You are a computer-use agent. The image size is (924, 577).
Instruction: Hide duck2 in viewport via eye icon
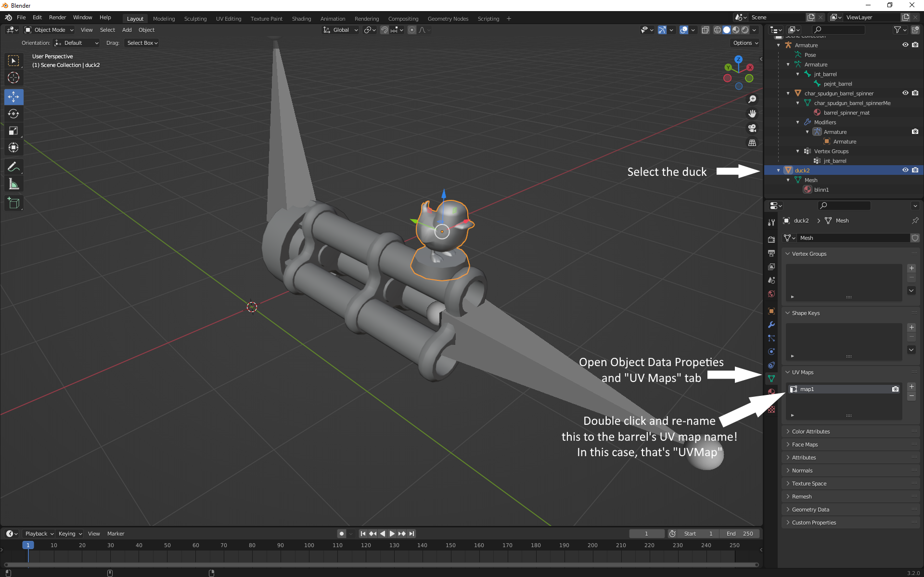pyautogui.click(x=905, y=170)
